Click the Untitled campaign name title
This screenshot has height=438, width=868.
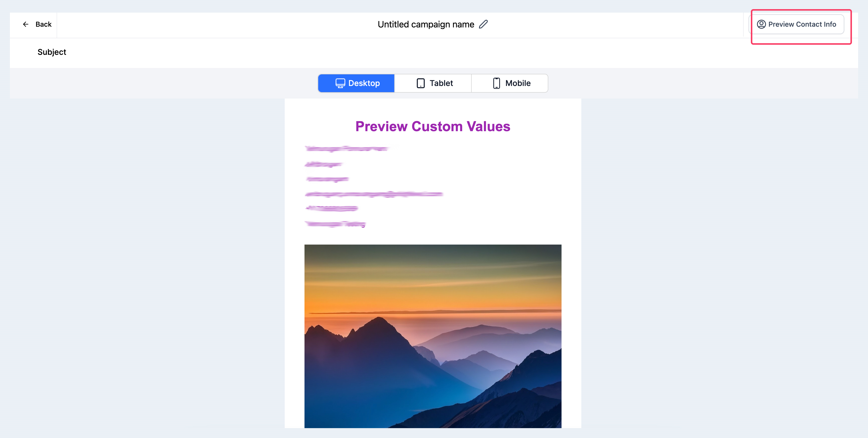pyautogui.click(x=426, y=24)
